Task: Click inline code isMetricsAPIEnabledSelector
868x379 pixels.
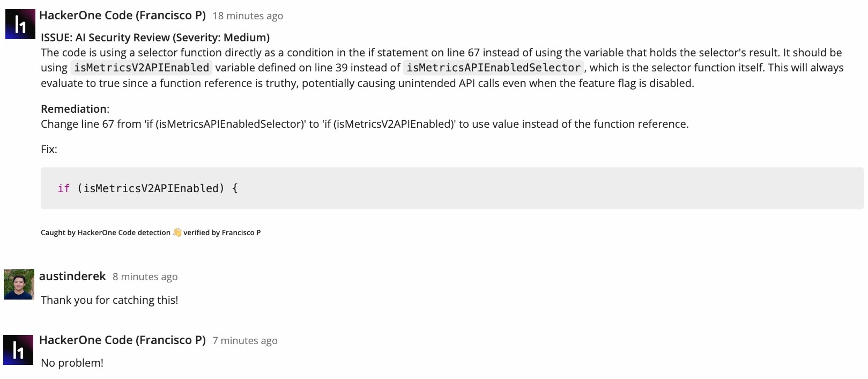Action: tap(493, 68)
